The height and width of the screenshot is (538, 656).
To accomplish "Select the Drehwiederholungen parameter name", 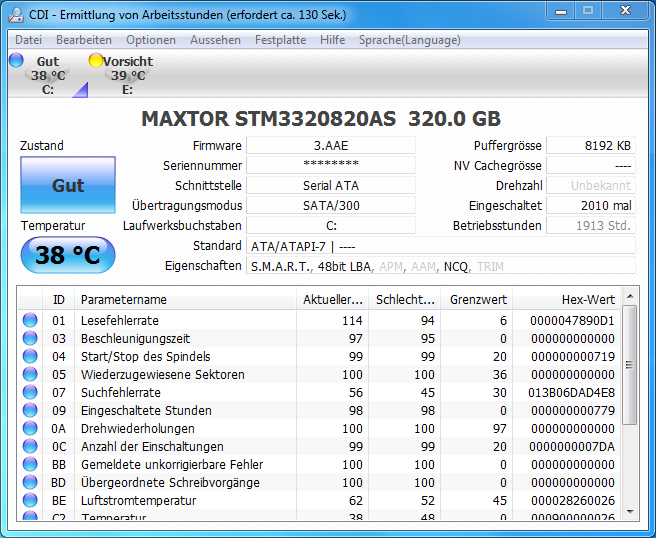I will (x=138, y=428).
